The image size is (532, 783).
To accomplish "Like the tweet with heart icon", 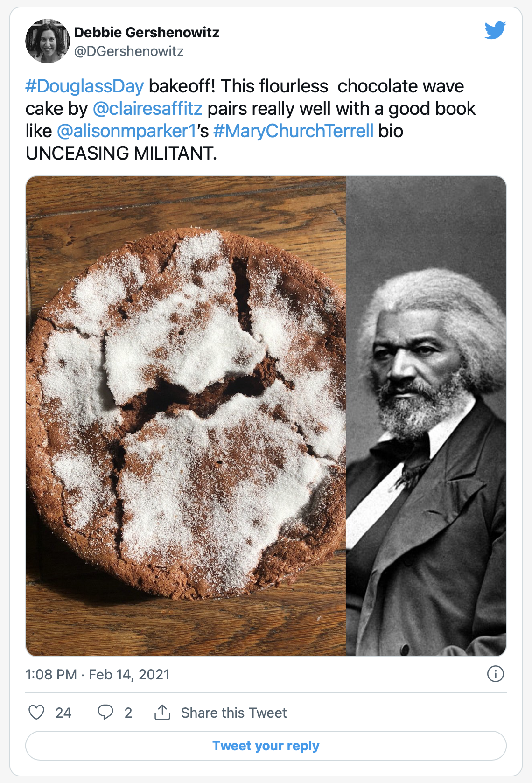I will pos(36,712).
